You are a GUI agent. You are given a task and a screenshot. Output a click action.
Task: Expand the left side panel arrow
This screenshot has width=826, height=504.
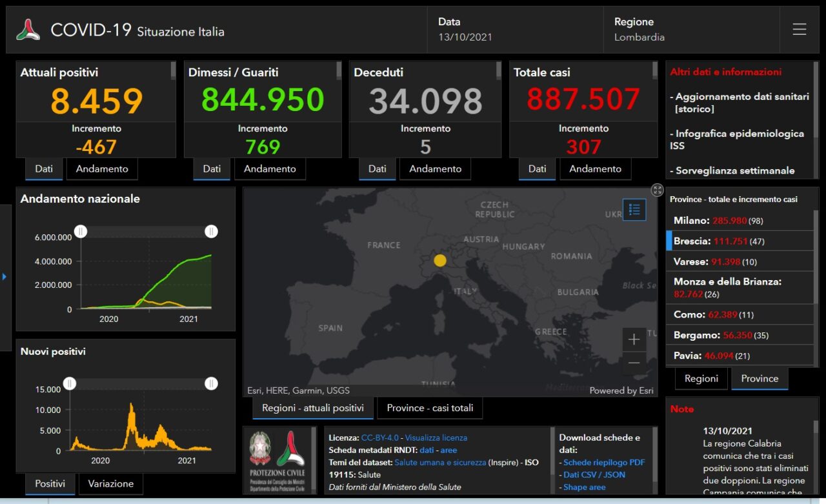[x=5, y=277]
